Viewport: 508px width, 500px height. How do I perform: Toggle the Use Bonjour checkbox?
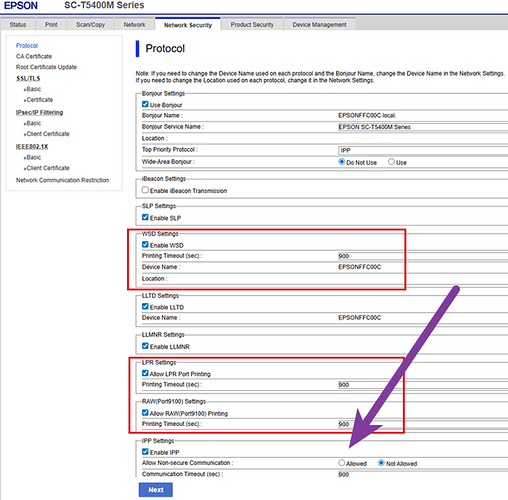point(145,104)
